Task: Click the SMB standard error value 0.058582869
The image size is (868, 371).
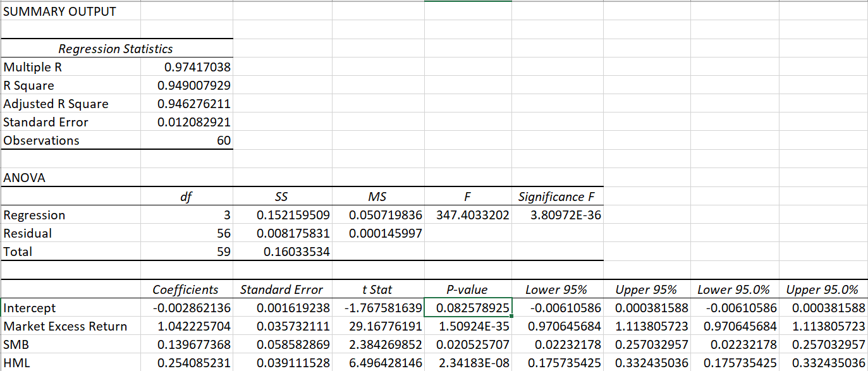Action: point(293,345)
